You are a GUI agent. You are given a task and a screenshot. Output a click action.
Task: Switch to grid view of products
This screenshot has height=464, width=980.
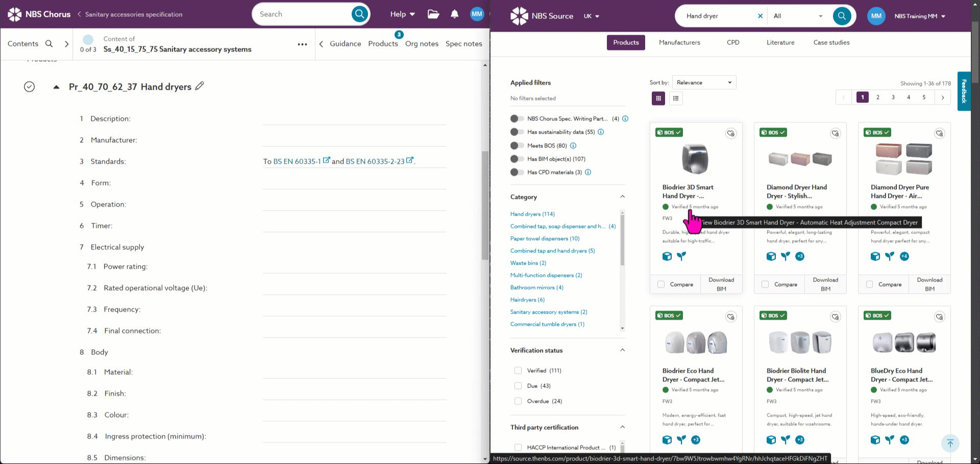658,98
